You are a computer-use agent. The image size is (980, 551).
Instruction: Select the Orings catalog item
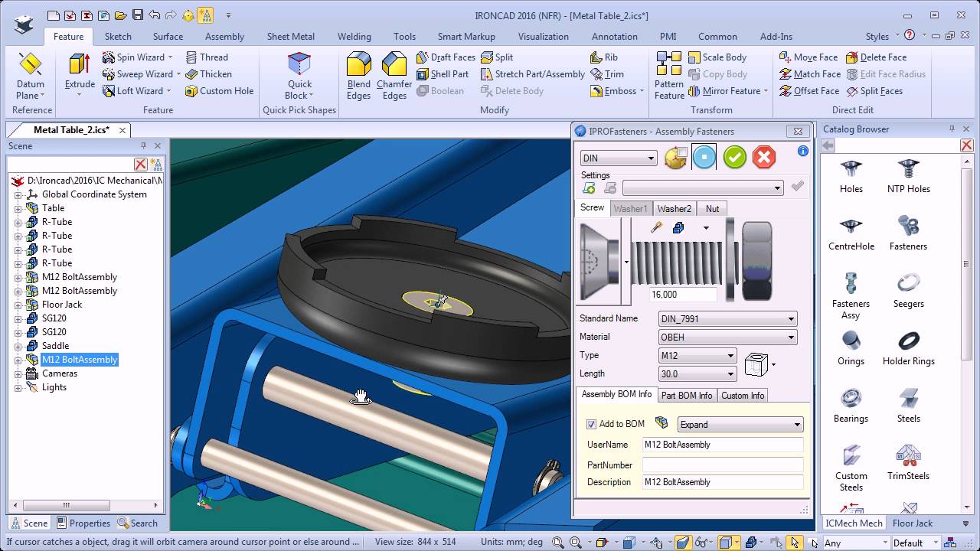click(x=851, y=349)
